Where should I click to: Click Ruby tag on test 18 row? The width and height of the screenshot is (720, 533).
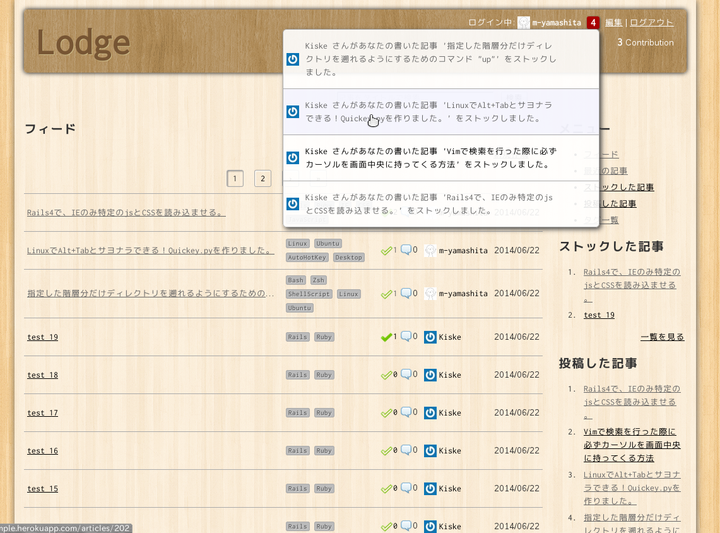point(324,376)
